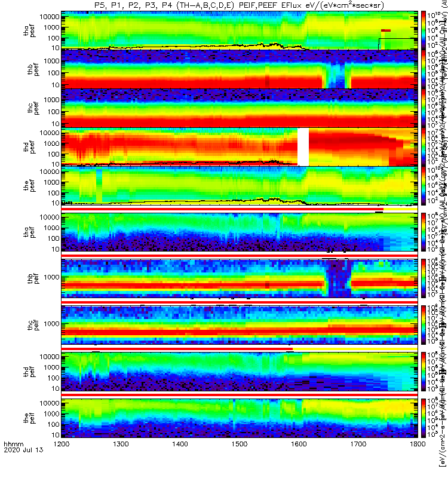Click the 1800 time axis tick label
This screenshot has width=448, height=478.
coord(418,443)
